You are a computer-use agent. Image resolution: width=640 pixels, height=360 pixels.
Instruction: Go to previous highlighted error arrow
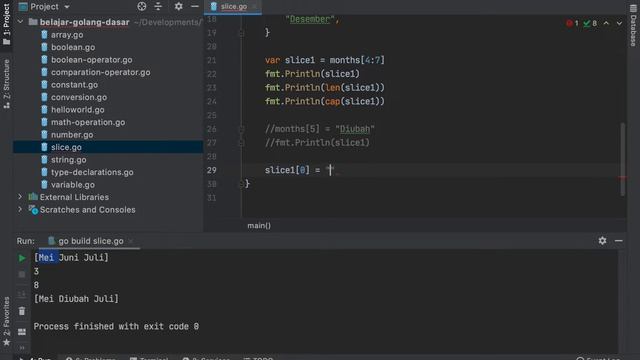[606, 23]
